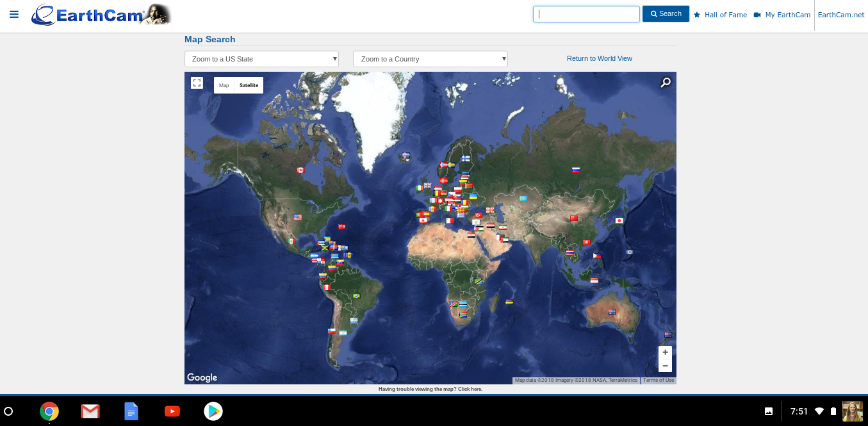Open the launcher circle button
The image size is (868, 426).
(8, 411)
